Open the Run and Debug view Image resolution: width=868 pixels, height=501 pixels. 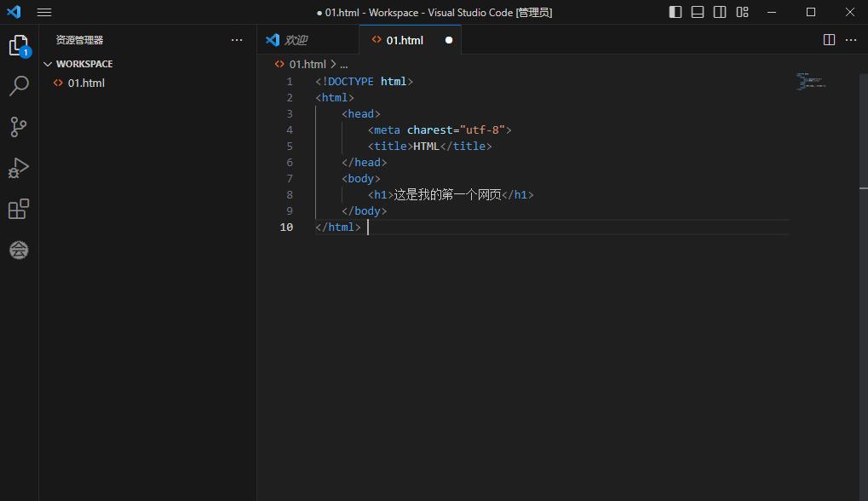(19, 167)
